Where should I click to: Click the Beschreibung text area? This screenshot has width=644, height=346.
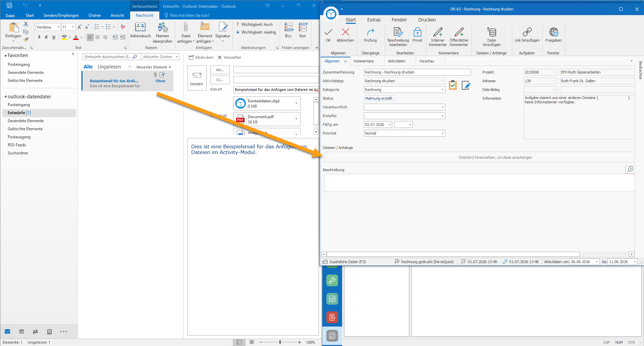point(479,183)
